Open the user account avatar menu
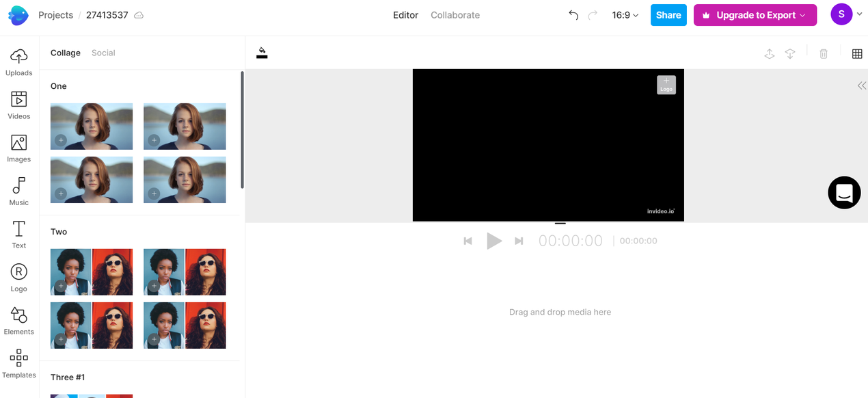 click(x=841, y=14)
